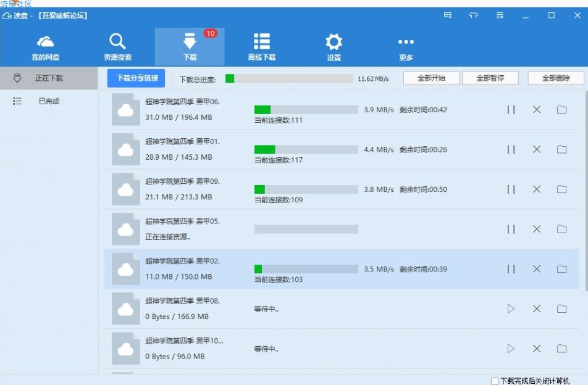
Task: Pause download of 黑甲01 file
Action: [x=511, y=149]
